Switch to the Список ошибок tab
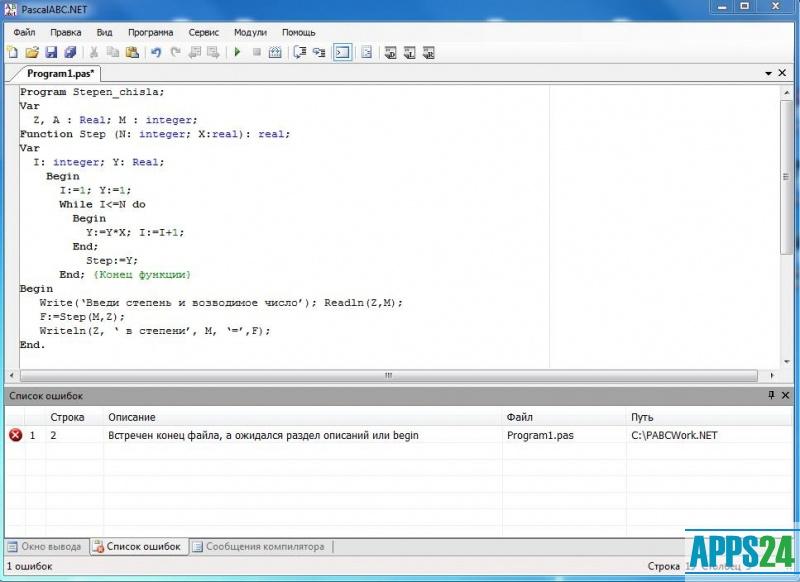The image size is (800, 582). [139, 546]
